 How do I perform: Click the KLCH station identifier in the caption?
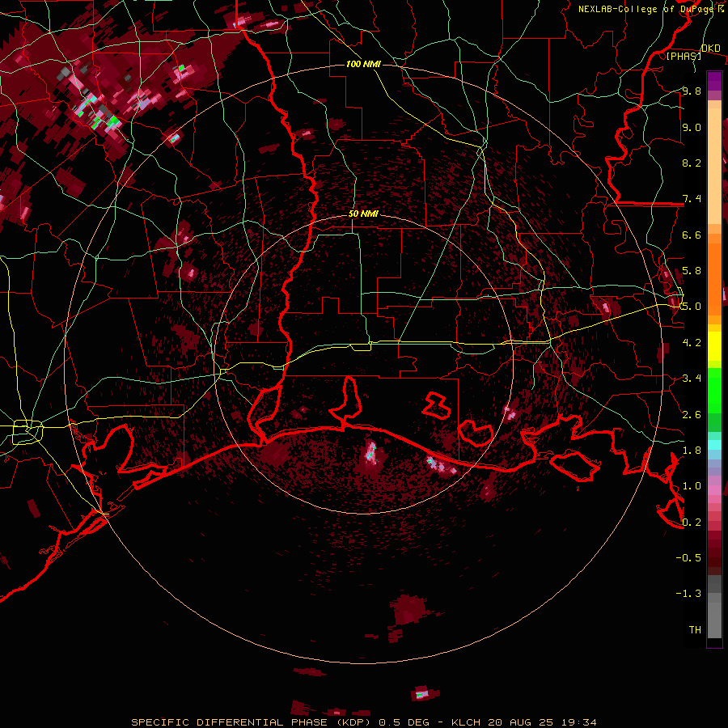point(467,722)
